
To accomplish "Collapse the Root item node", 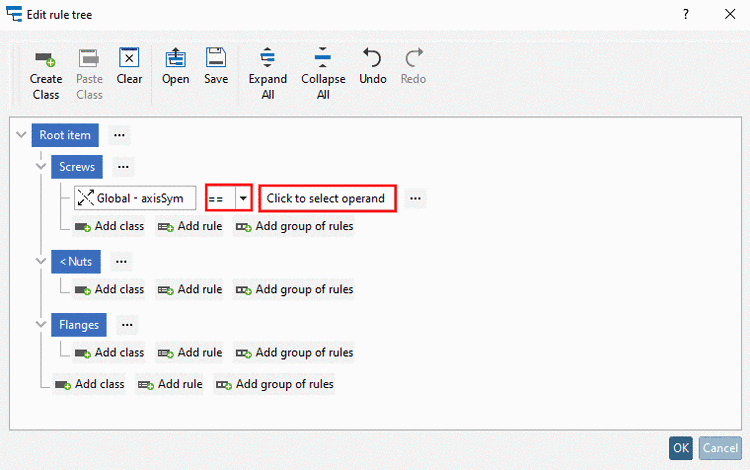I will pyautogui.click(x=21, y=135).
